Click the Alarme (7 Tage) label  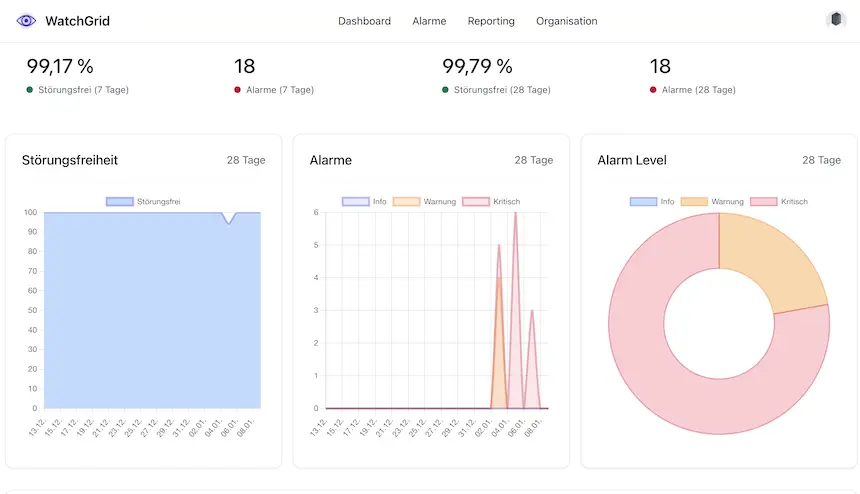pyautogui.click(x=280, y=90)
